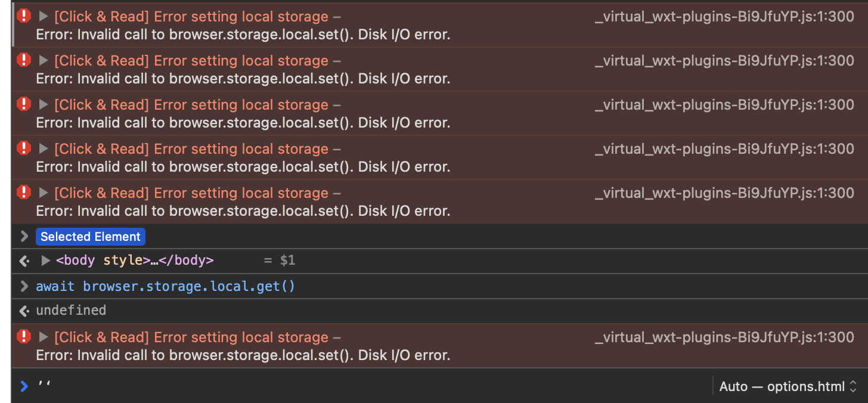Expand the last error's disclosure triangle
Viewport: 868px width, 403px height.
point(43,337)
